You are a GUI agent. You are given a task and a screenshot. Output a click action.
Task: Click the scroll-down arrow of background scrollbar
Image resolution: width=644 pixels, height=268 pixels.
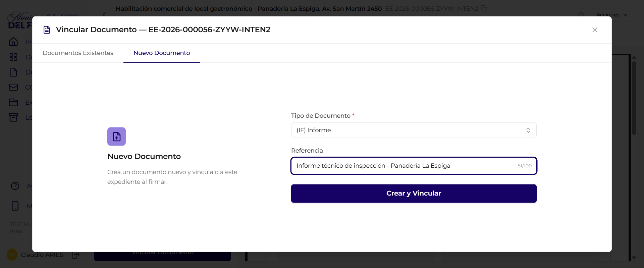(634, 258)
